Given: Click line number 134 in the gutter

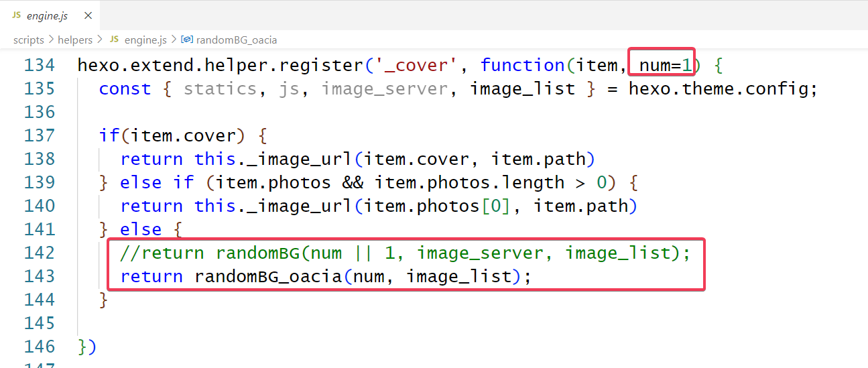Looking at the screenshot, I should tap(39, 66).
